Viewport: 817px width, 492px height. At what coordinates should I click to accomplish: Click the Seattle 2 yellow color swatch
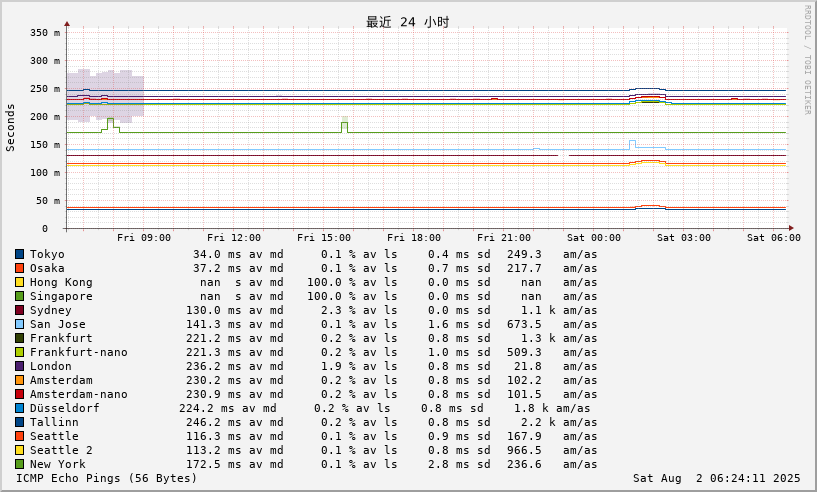click(x=19, y=451)
